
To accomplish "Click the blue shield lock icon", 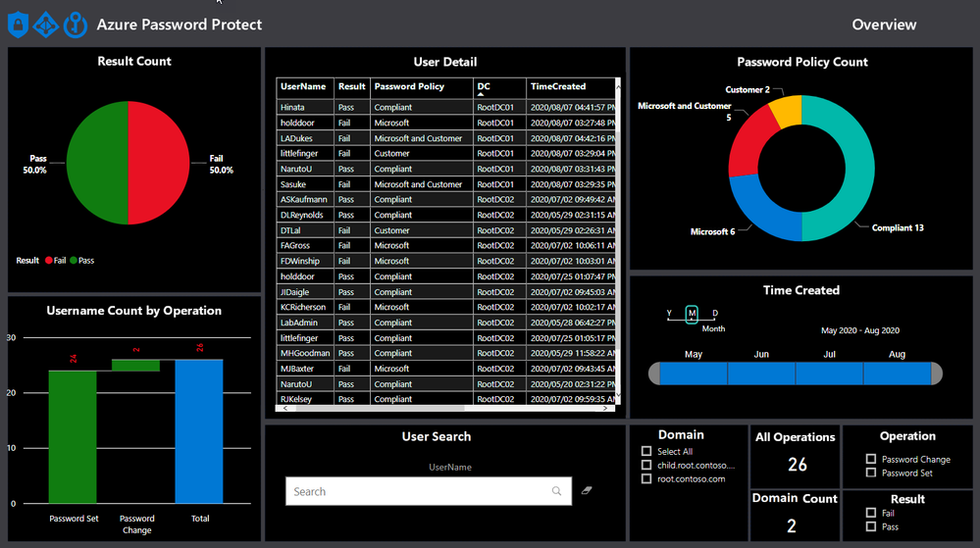I will click(18, 25).
